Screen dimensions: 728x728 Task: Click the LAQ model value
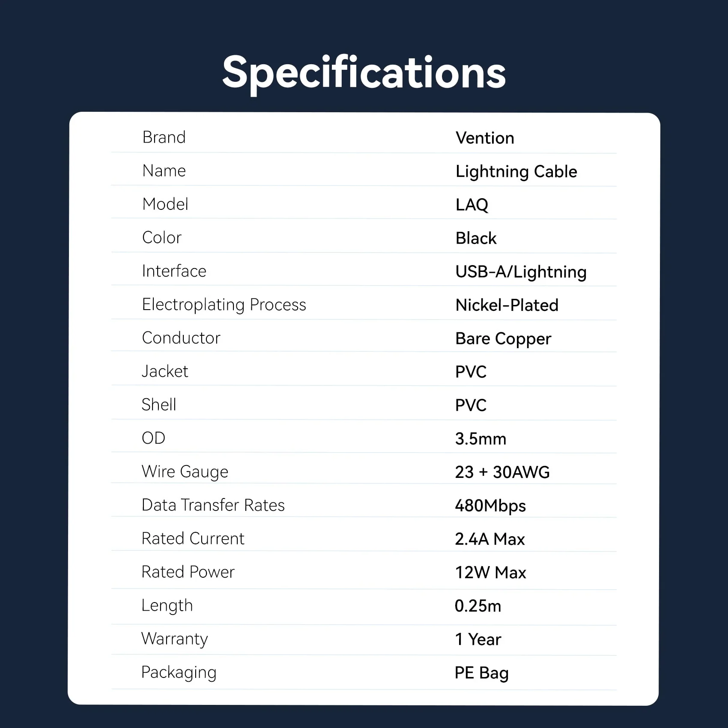(472, 205)
